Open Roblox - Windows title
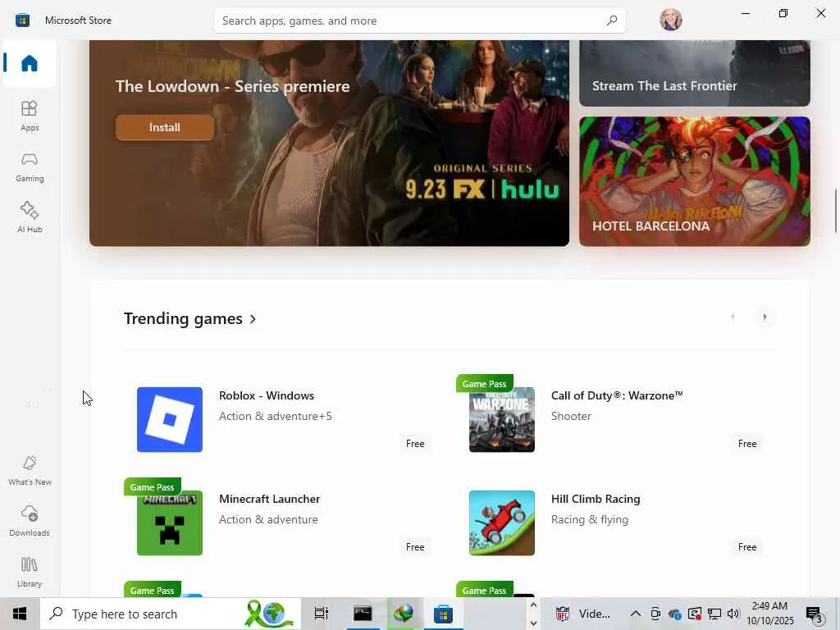This screenshot has width=840, height=630. point(267,395)
